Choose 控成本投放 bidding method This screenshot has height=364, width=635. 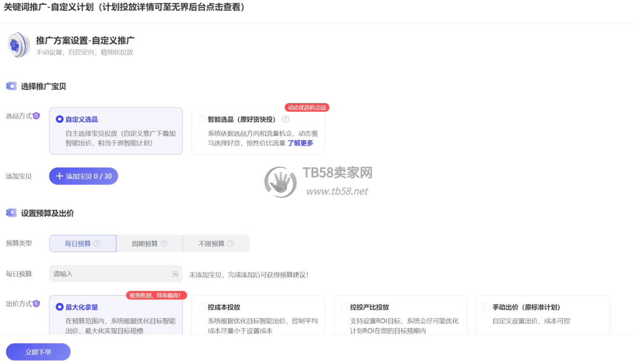pyautogui.click(x=202, y=307)
